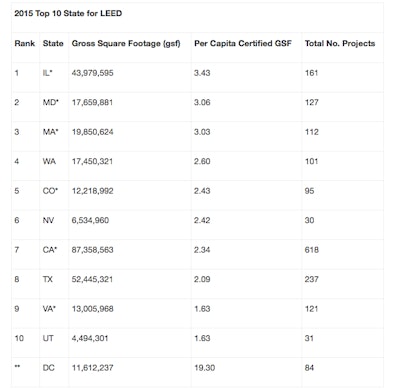Viewport: 400px width, 389px height.
Task: Select the Per Capita Certified GSF header
Action: tap(243, 43)
